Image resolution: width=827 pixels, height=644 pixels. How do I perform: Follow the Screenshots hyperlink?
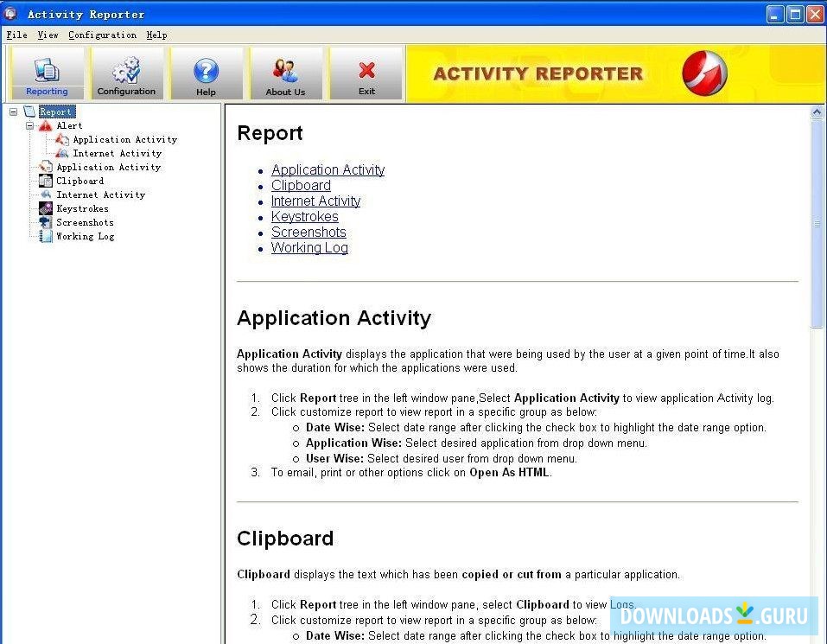pyautogui.click(x=309, y=232)
